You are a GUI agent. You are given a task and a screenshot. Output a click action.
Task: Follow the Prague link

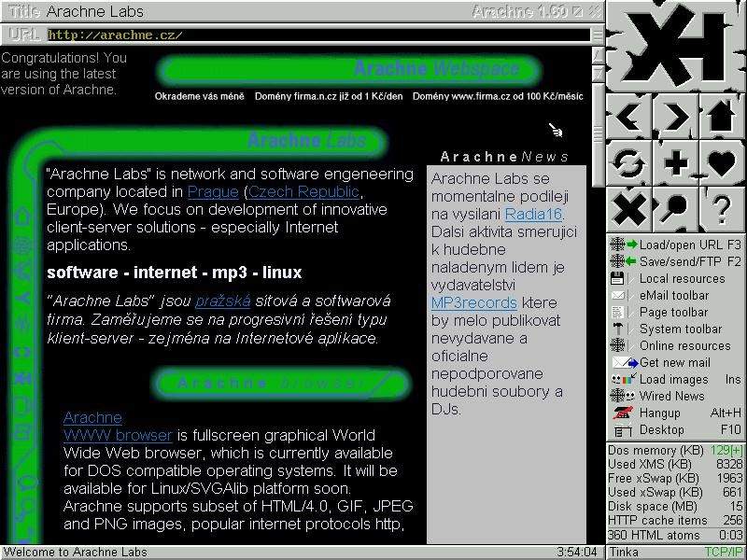point(213,192)
